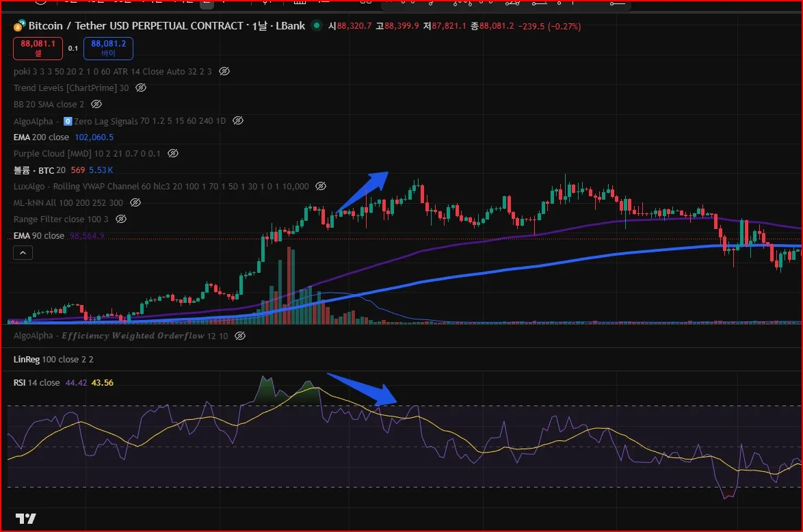The height and width of the screenshot is (532, 803).
Task: Click the 0.1 spread value between sell and buy
Action: point(73,48)
